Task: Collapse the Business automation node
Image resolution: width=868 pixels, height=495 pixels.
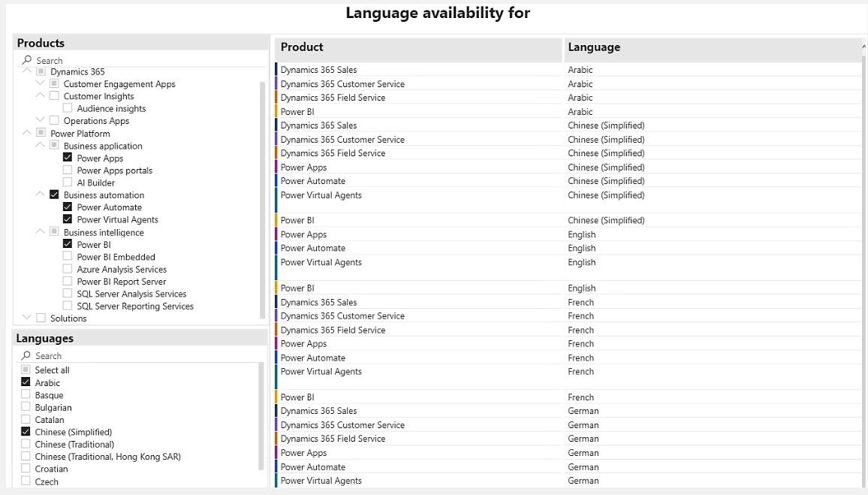Action: [x=40, y=194]
